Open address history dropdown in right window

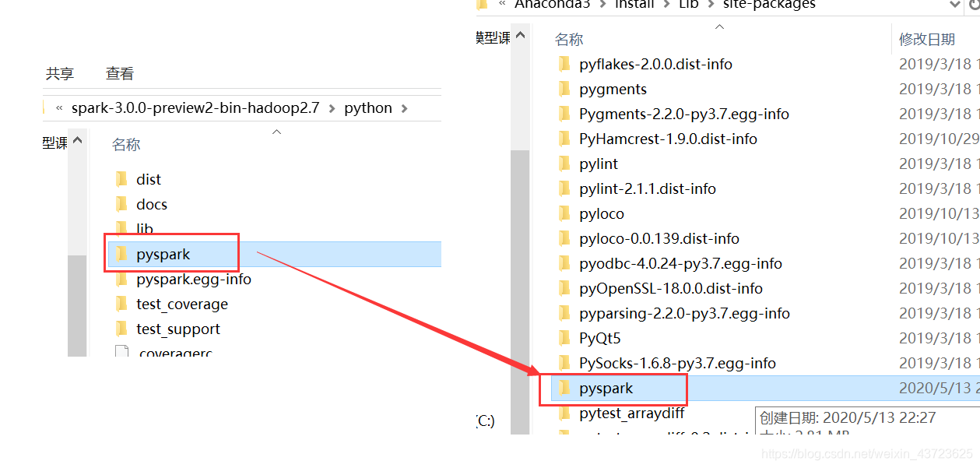tap(957, 5)
